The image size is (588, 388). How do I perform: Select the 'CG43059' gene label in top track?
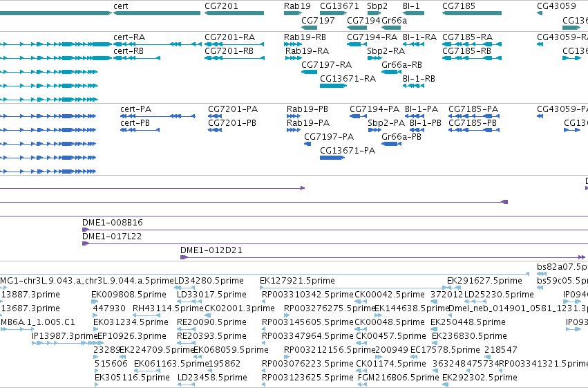[x=556, y=6]
